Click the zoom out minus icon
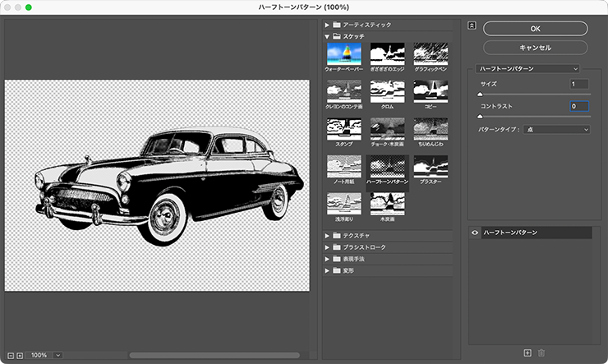The height and width of the screenshot is (364, 608). pyautogui.click(x=9, y=355)
